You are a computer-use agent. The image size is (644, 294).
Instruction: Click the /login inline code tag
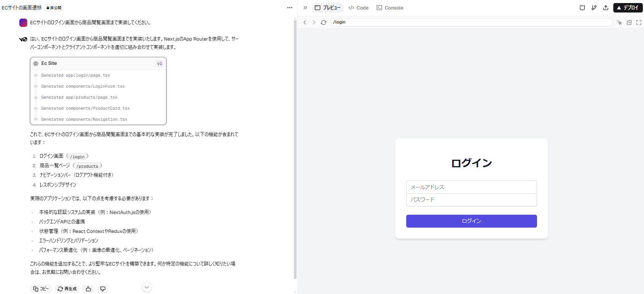click(x=77, y=156)
